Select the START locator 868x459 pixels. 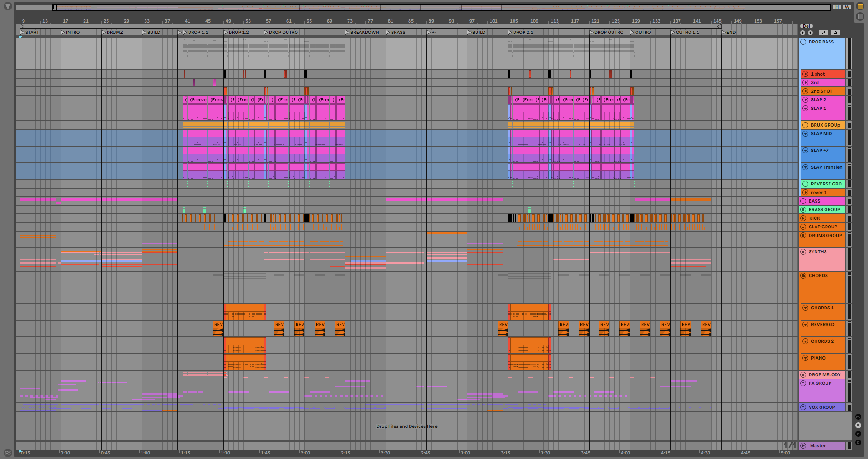(30, 33)
